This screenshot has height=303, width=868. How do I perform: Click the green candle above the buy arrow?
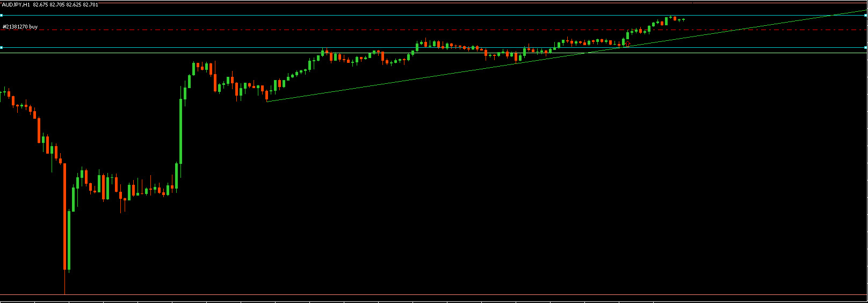[x=627, y=35]
